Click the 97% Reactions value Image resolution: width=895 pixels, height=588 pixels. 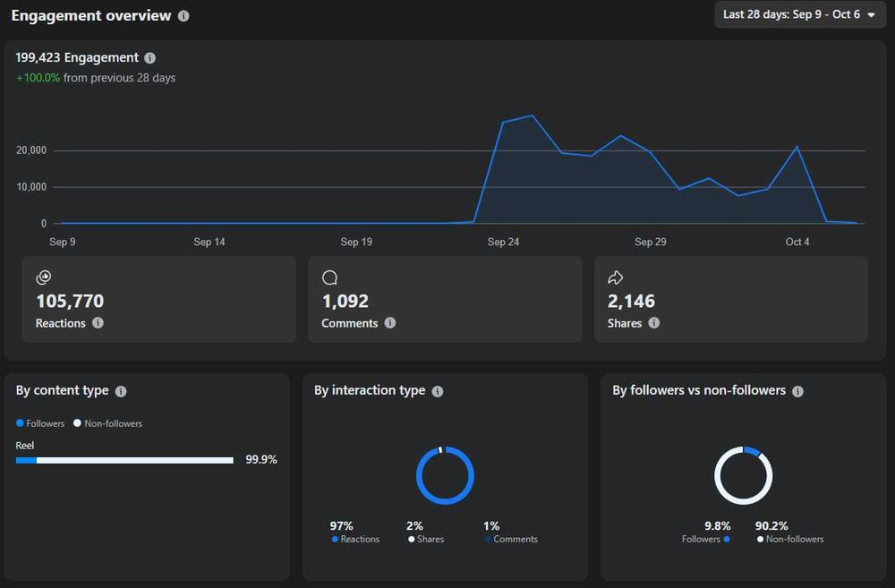coord(341,525)
